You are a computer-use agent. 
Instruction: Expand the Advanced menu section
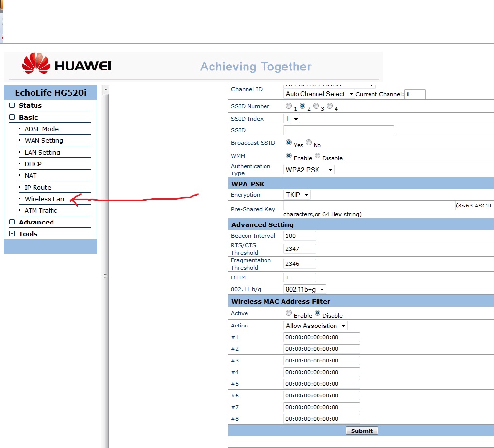(x=12, y=222)
